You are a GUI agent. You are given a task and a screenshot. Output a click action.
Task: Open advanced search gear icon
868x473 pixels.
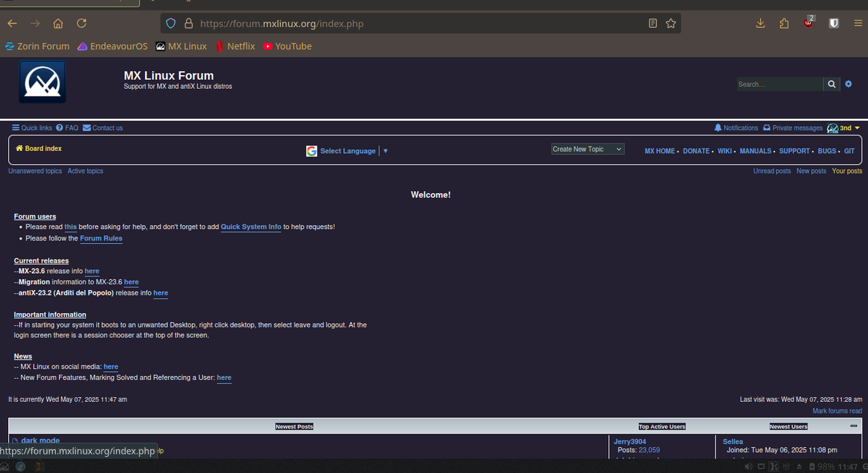[848, 84]
